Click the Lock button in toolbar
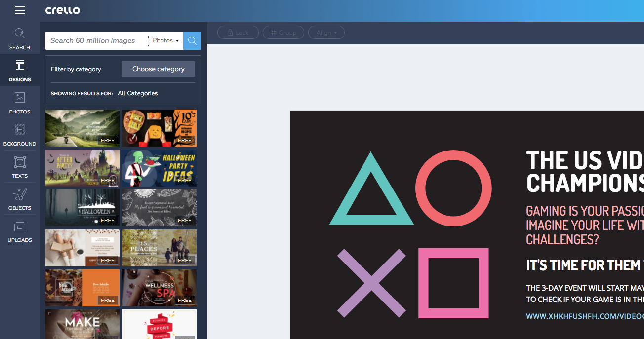 click(238, 33)
